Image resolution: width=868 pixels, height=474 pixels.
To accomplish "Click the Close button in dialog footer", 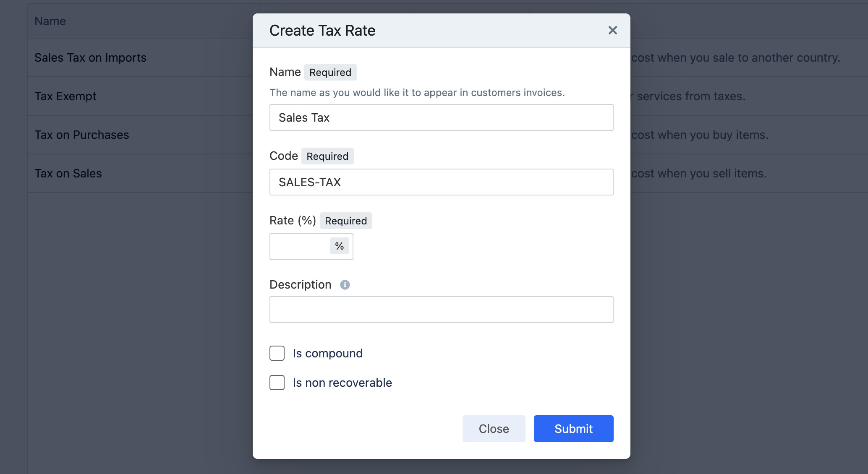I will pyautogui.click(x=494, y=429).
